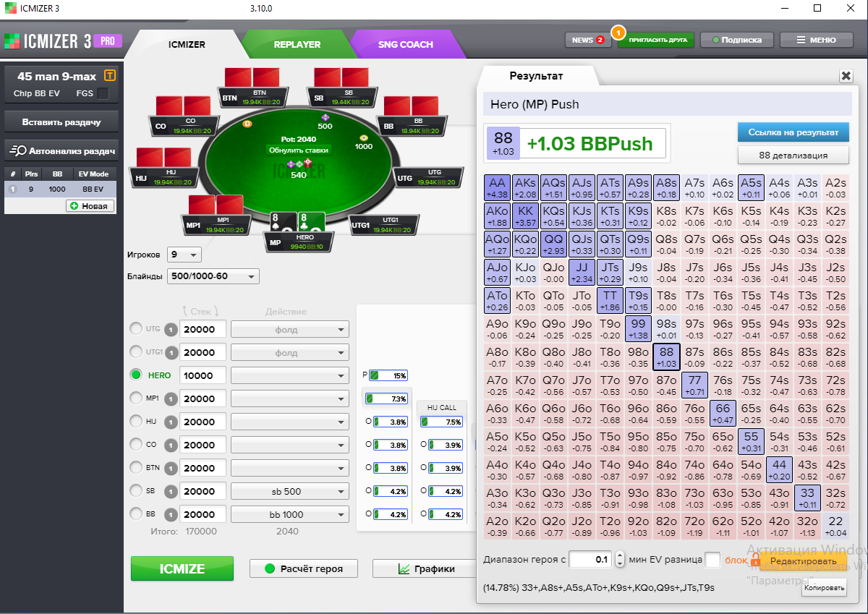Open the CO action dropdown
This screenshot has width=868, height=614.
click(x=289, y=445)
